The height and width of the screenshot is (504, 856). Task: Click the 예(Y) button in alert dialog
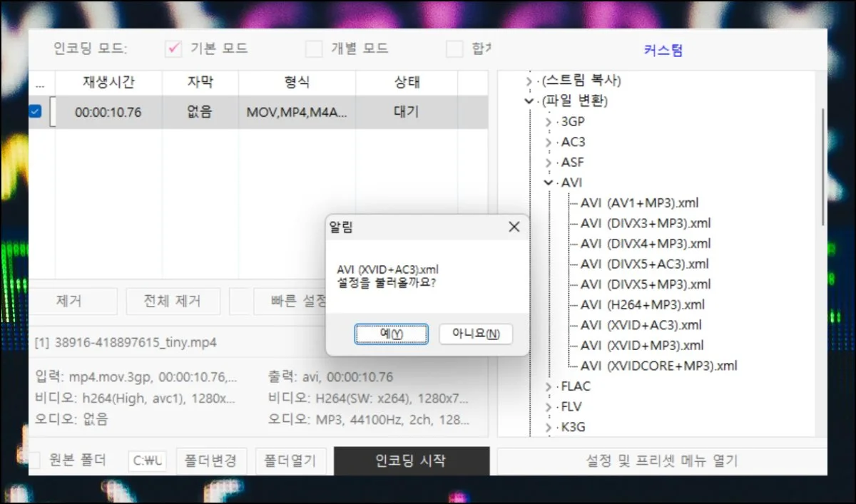click(x=392, y=334)
